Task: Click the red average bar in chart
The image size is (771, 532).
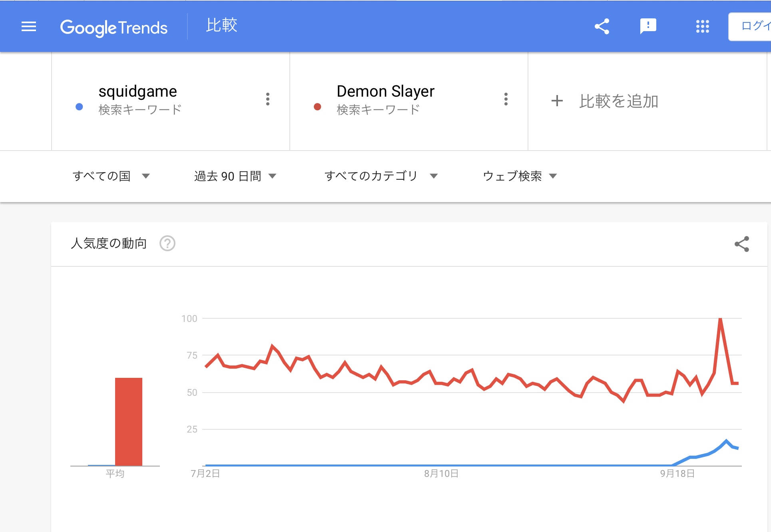Action: click(128, 421)
